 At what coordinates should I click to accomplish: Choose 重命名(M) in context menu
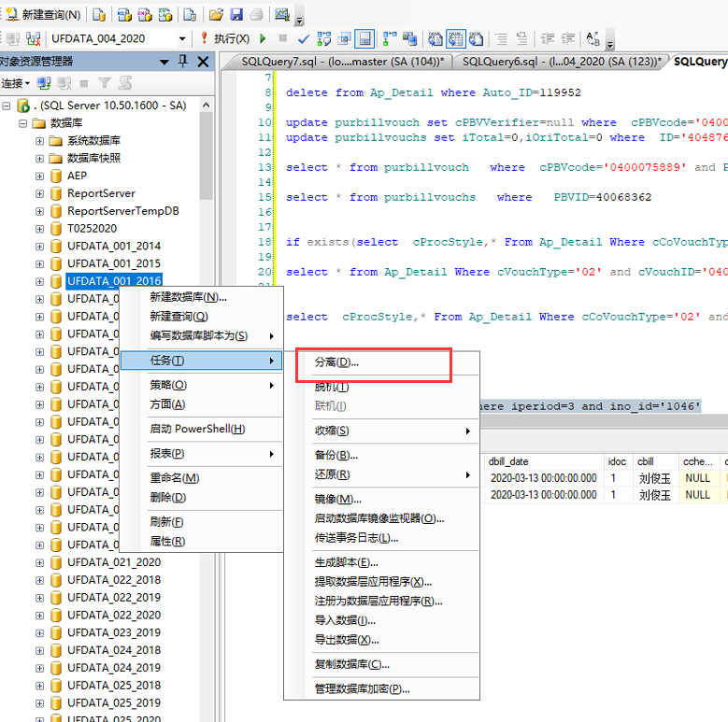pos(201,478)
